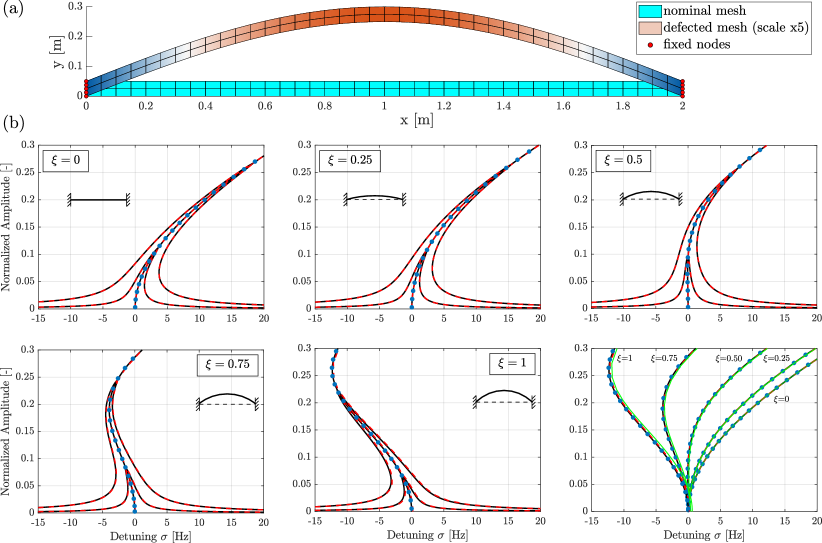Click the red fixed nodes at mesh left end
Image resolution: width=822 pixels, height=543 pixels.
point(86,89)
